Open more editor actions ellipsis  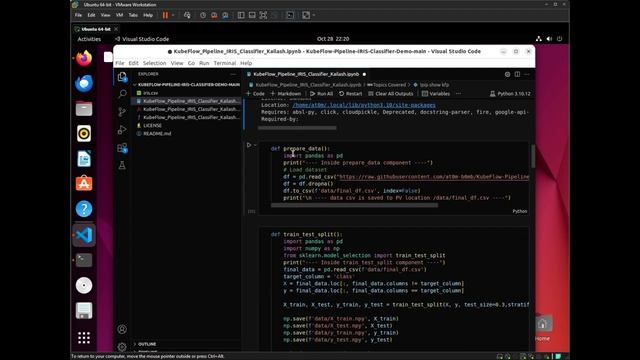click(527, 74)
